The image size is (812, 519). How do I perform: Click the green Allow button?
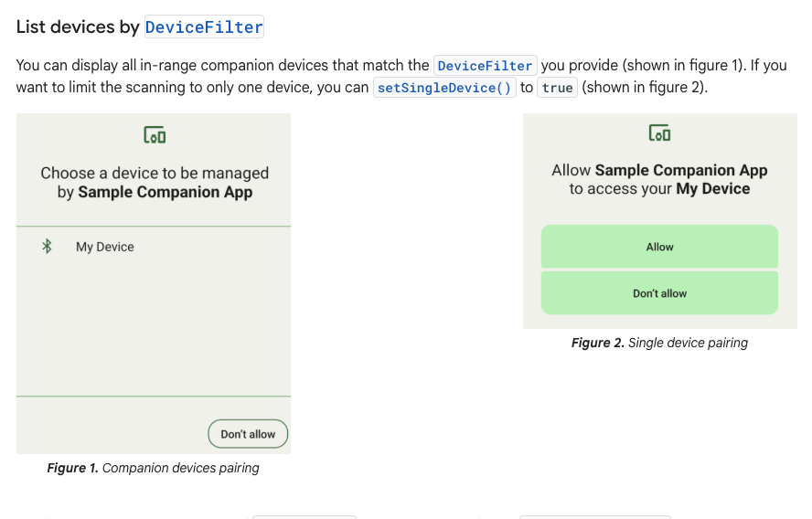pyautogui.click(x=659, y=247)
